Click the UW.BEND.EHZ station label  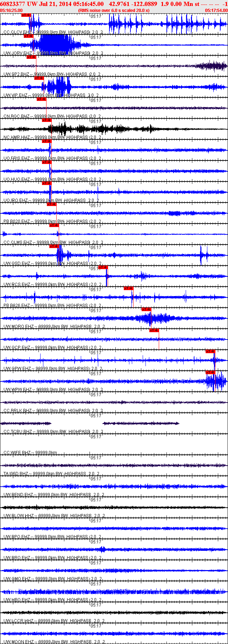pyautogui.click(x=18, y=495)
